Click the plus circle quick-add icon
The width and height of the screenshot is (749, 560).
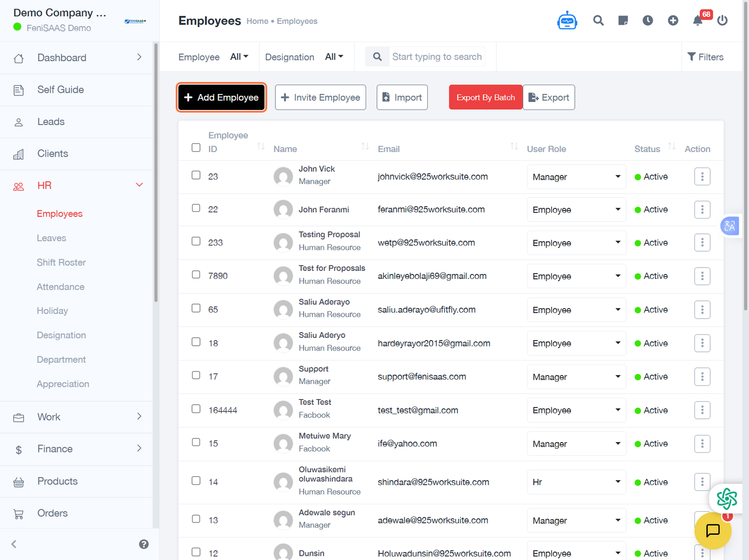tap(673, 21)
